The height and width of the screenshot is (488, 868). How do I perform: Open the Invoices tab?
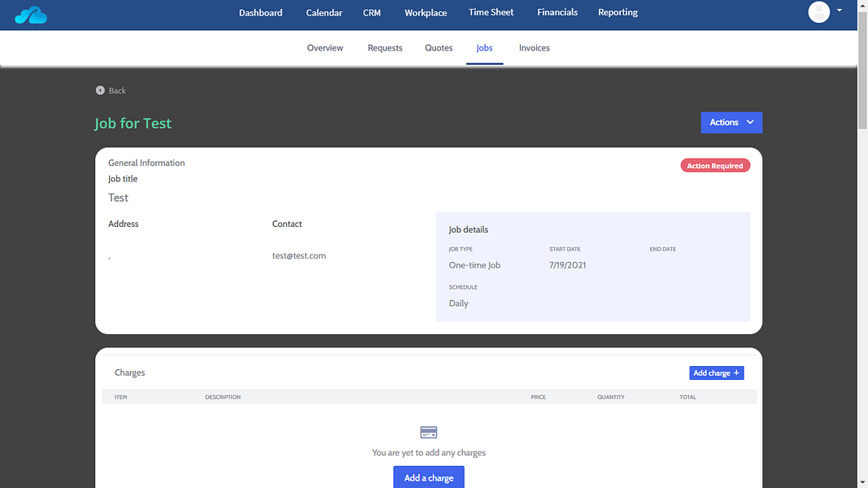coord(534,48)
